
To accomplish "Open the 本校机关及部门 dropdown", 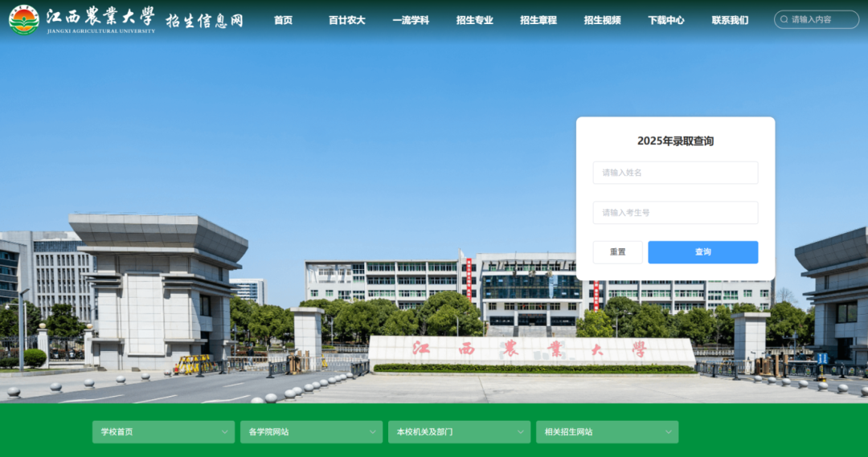I will (459, 432).
